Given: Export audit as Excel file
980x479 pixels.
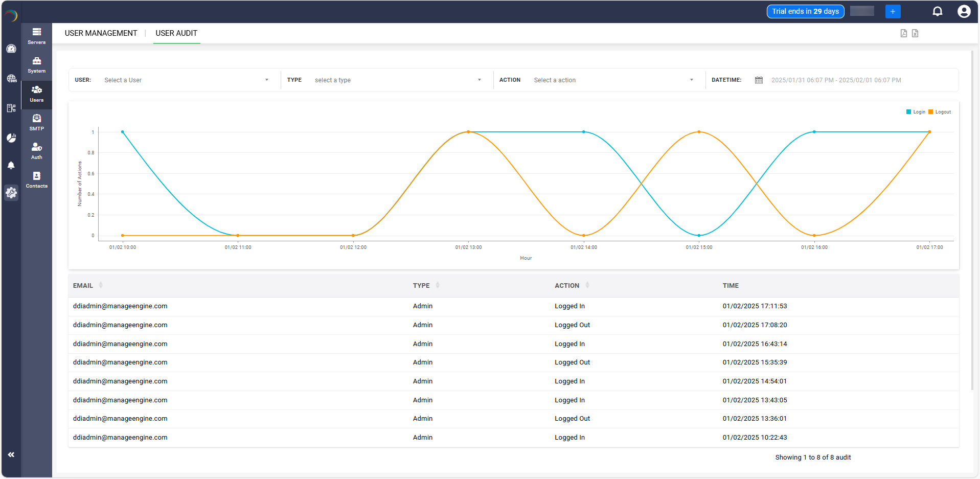Looking at the screenshot, I should pyautogui.click(x=915, y=33).
